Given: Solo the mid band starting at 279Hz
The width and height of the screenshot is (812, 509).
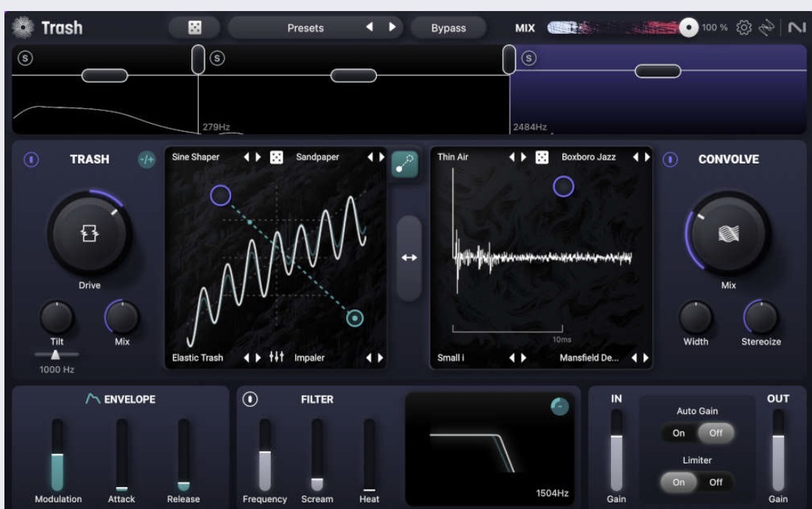Looking at the screenshot, I should (x=217, y=58).
